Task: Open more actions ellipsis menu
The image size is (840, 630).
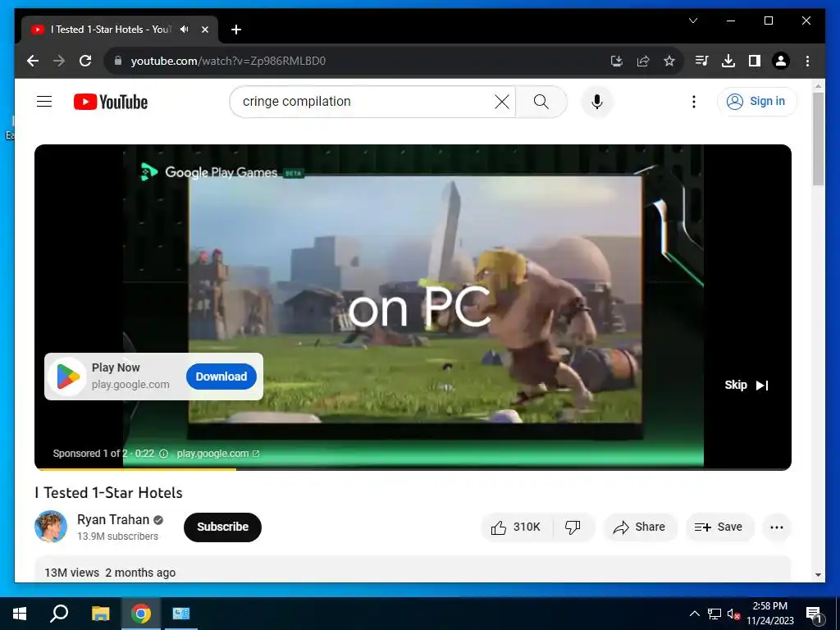Action: tap(777, 527)
